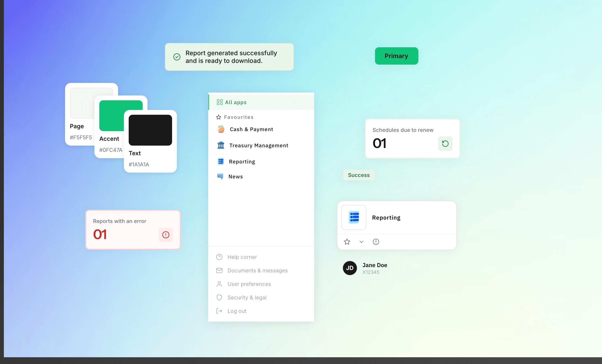Click the Reports with an error count 01
Viewport: 602px width, 364px height.
100,234
